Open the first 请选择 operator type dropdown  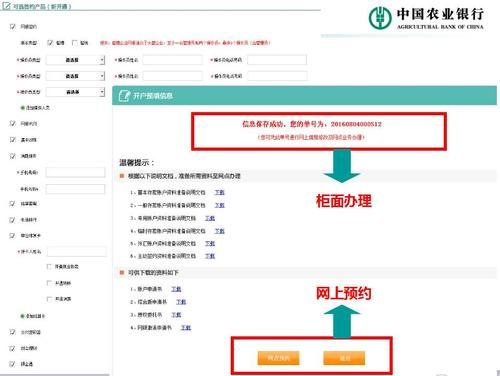tap(75, 60)
